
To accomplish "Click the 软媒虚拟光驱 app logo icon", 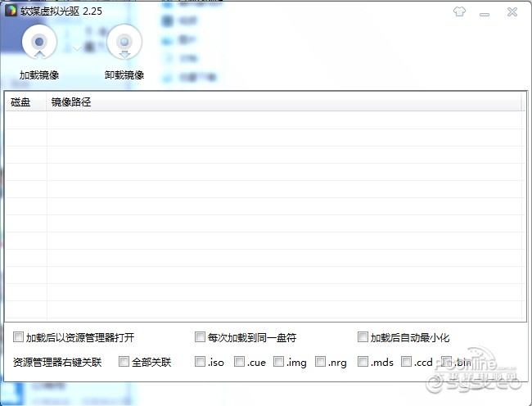I will click(11, 11).
